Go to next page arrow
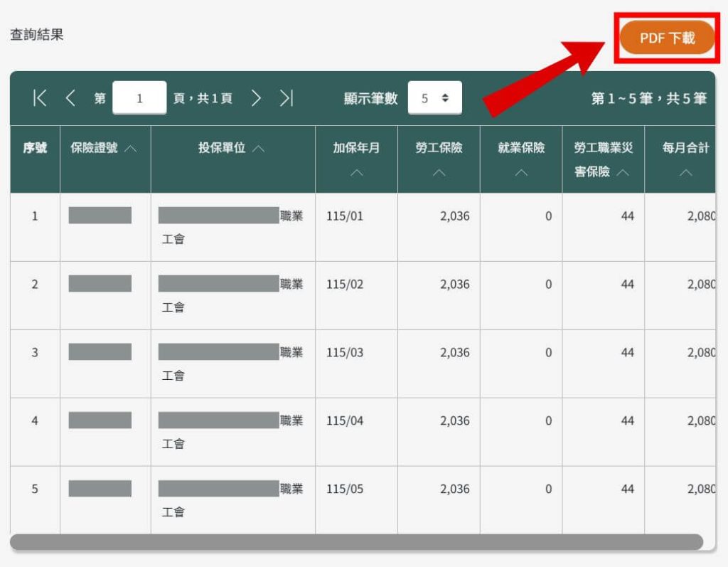This screenshot has height=567, width=728. point(256,98)
